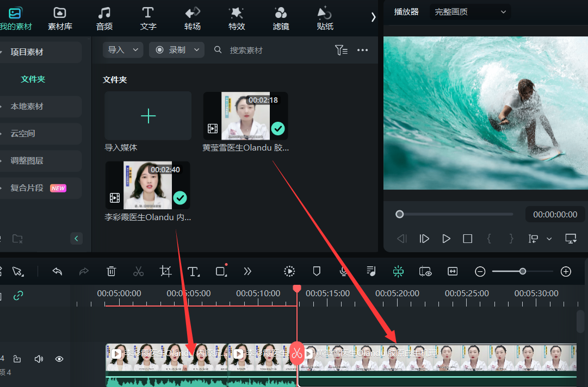Click the delete folder icon

click(17, 239)
